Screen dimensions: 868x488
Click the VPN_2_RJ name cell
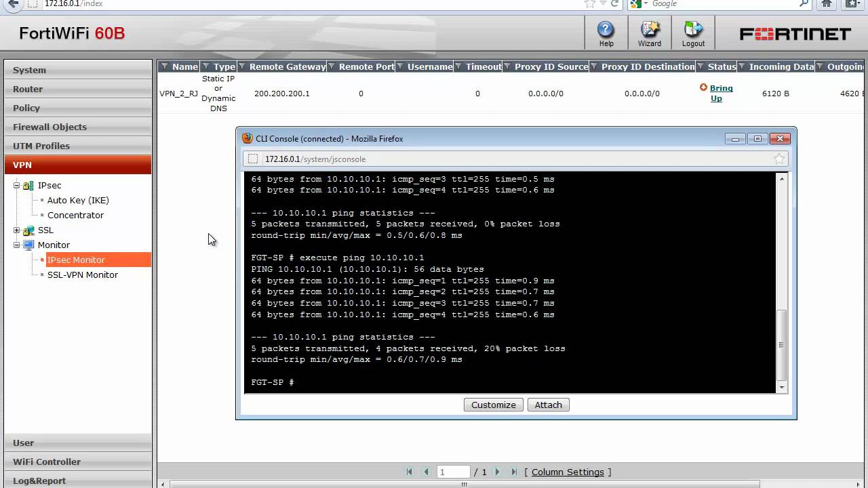(179, 94)
